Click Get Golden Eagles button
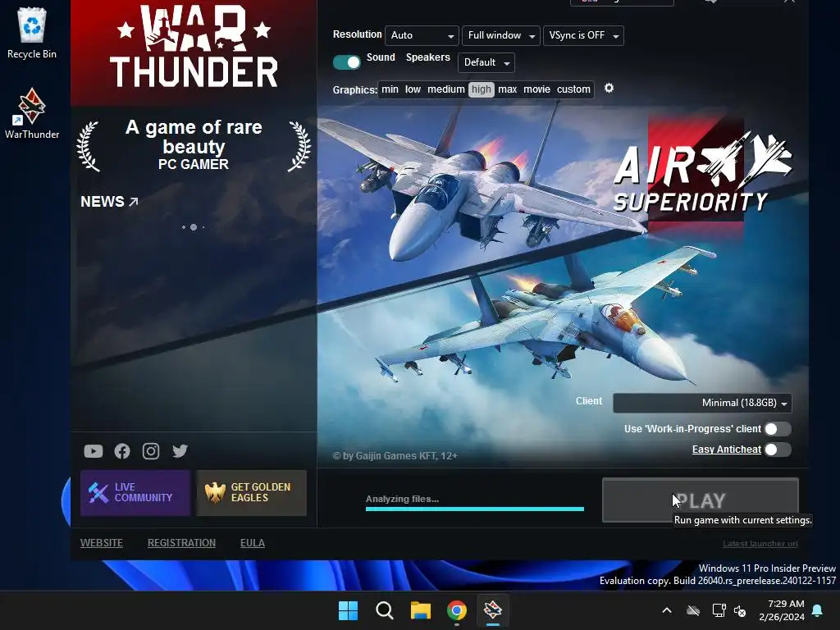The width and height of the screenshot is (840, 630). (x=252, y=493)
